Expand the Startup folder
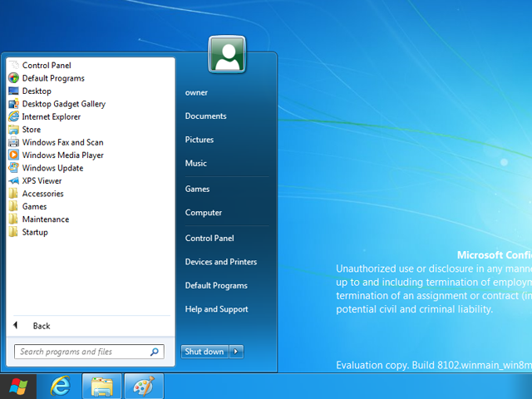This screenshot has height=399, width=532. click(x=35, y=232)
